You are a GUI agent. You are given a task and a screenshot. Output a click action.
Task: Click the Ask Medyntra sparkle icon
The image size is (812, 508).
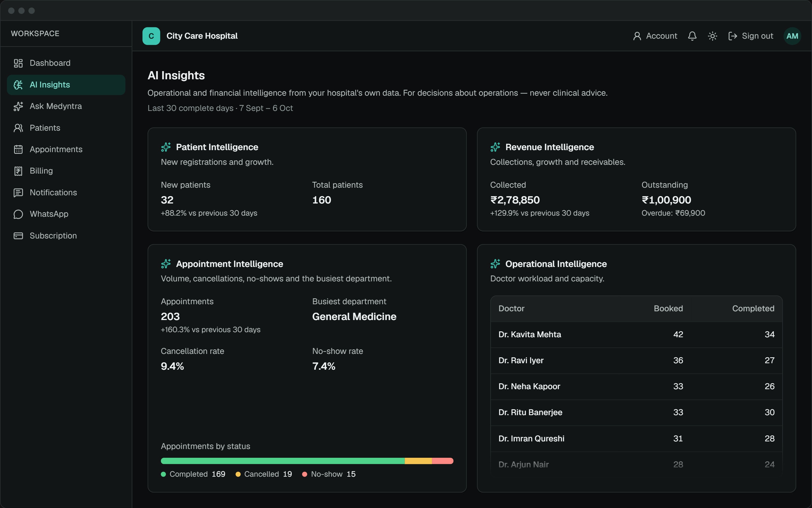pyautogui.click(x=18, y=106)
